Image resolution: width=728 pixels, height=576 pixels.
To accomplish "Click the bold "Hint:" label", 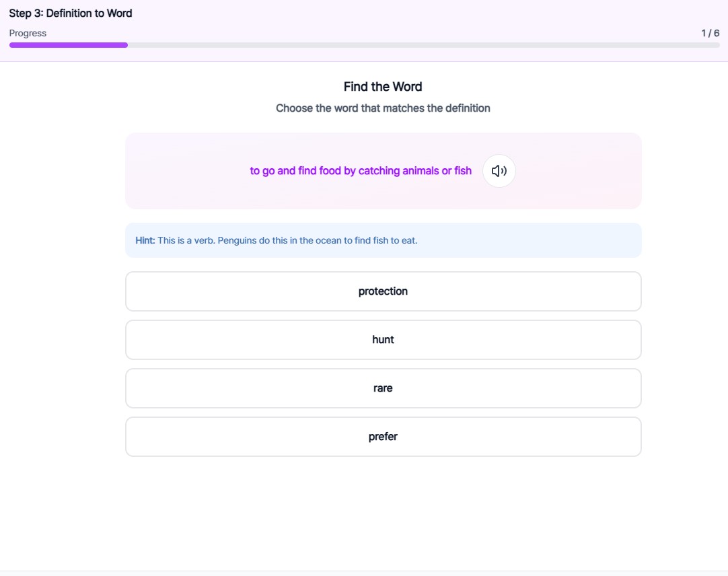I will point(145,240).
